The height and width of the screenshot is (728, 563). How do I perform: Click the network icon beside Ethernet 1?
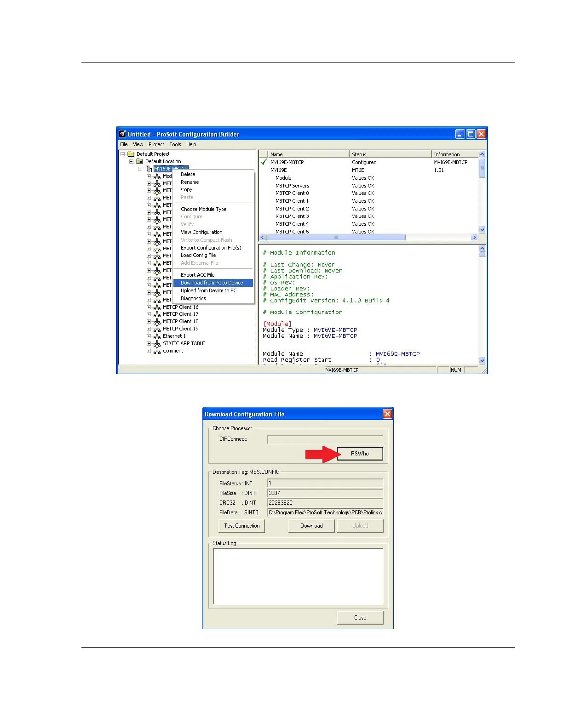(x=157, y=336)
